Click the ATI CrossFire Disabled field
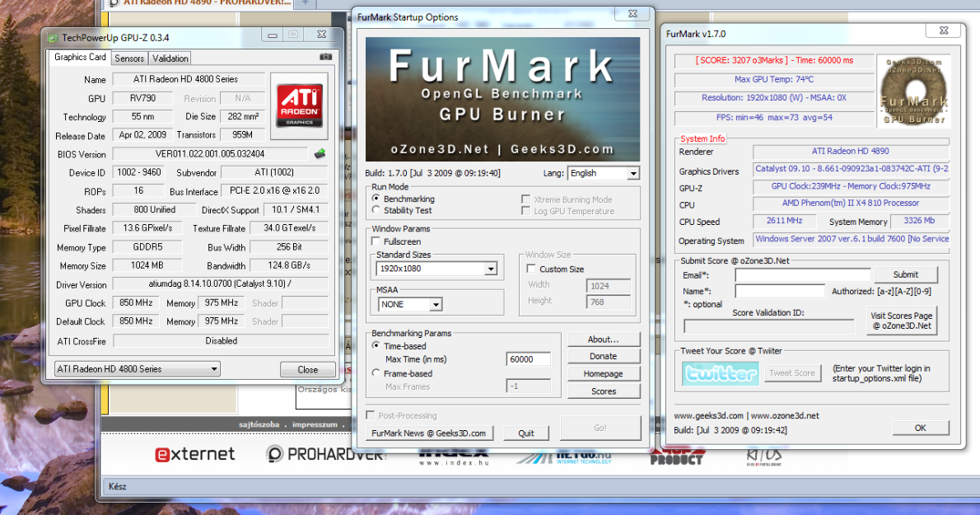 pos(221,340)
